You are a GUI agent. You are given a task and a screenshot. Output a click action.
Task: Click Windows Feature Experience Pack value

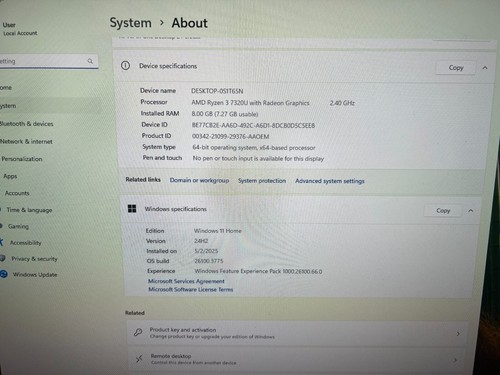click(258, 271)
